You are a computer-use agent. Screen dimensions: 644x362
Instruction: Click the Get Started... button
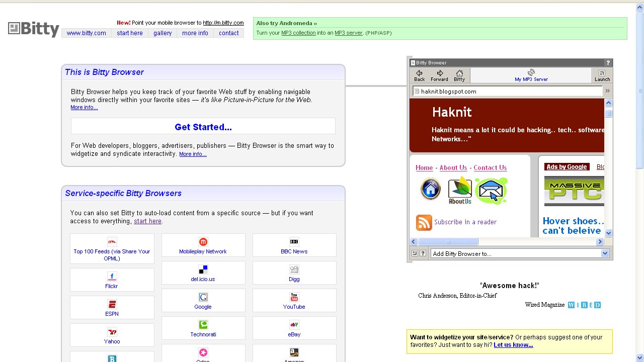203,127
